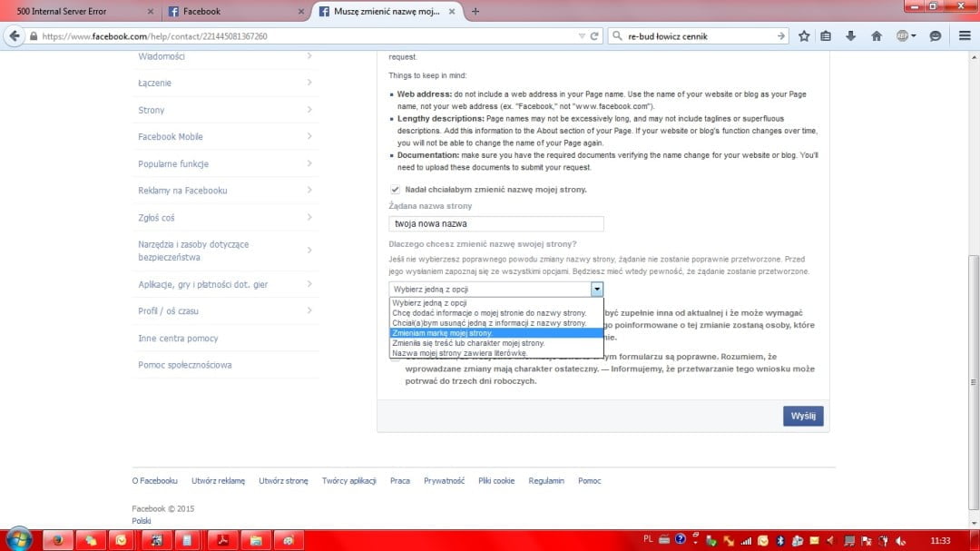Image resolution: width=980 pixels, height=551 pixels.
Task: Open a new tab with the plus icon
Action: (475, 11)
